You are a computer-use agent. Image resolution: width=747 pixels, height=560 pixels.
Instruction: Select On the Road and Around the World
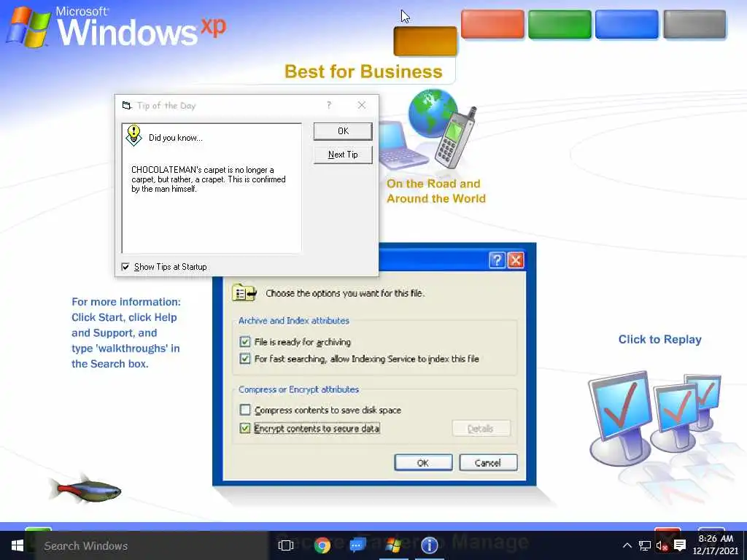436,191
